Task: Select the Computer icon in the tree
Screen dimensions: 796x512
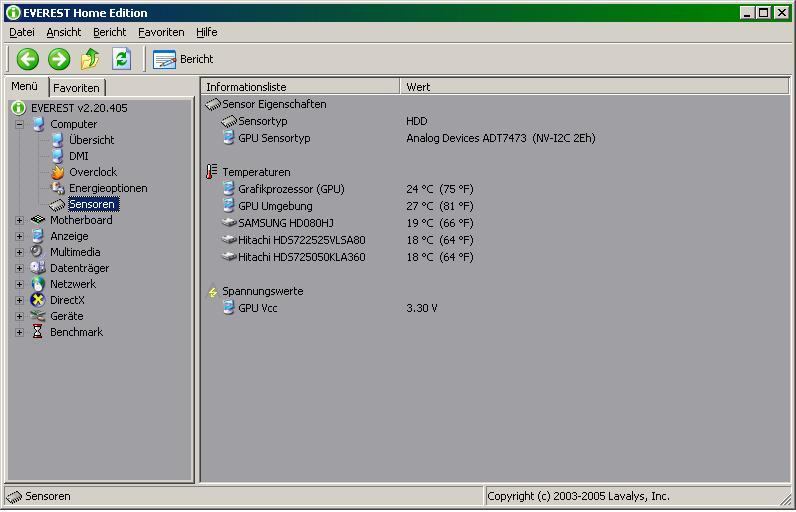Action: [x=38, y=124]
